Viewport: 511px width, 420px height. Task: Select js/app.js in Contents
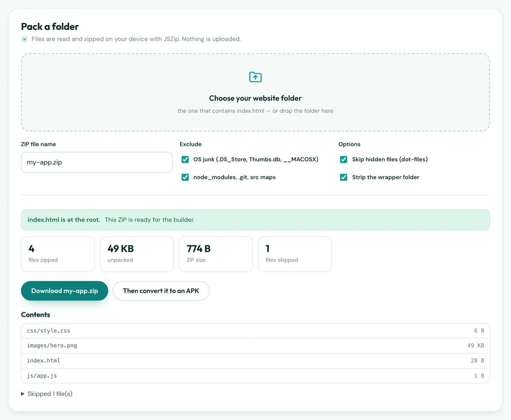tap(255, 376)
